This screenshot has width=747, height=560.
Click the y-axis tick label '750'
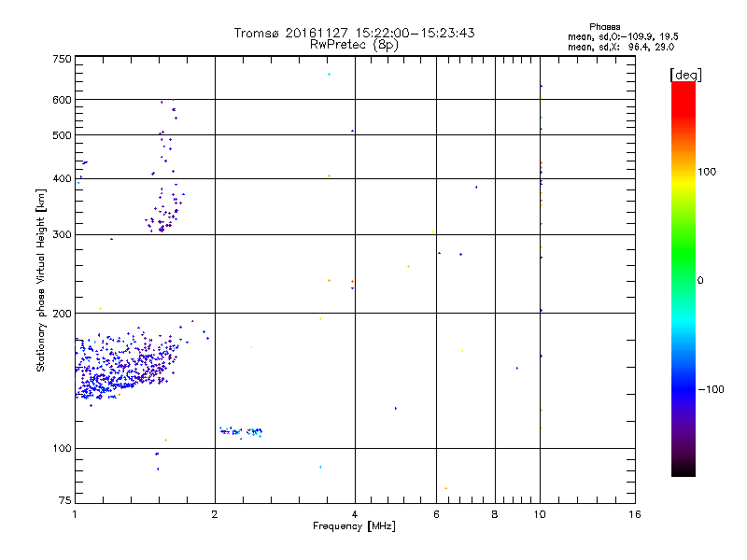point(62,59)
